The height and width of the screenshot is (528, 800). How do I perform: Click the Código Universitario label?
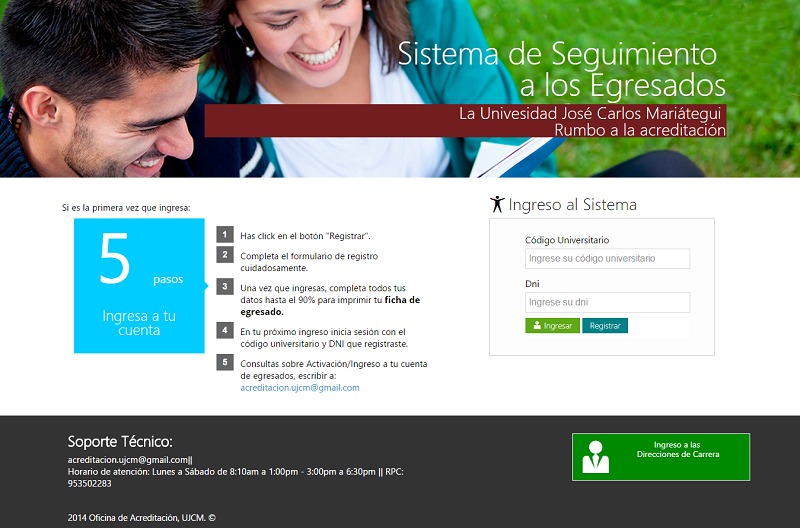[x=567, y=240]
